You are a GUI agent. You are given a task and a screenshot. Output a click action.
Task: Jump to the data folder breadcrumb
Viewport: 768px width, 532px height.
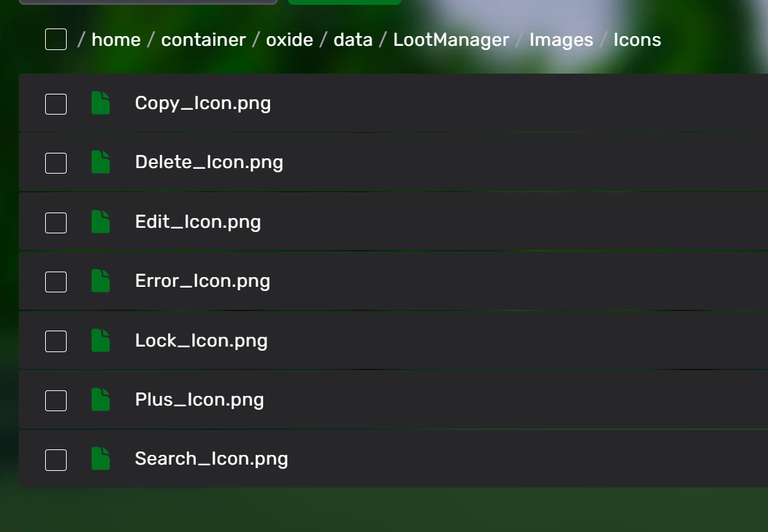[x=353, y=40]
